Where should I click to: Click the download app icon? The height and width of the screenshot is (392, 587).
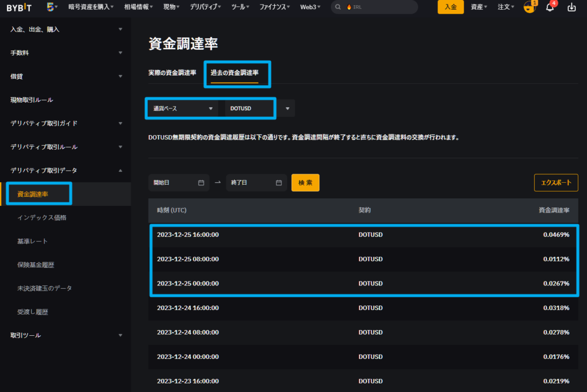click(571, 7)
